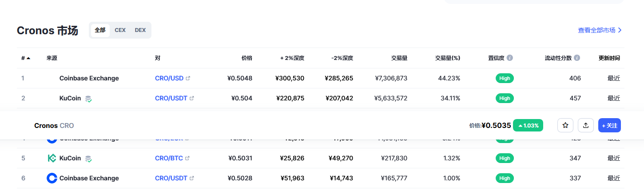Viewport: 644px width, 191px height.
Task: Click the reserves icon next to KuCoin row 5
Action: (x=89, y=159)
